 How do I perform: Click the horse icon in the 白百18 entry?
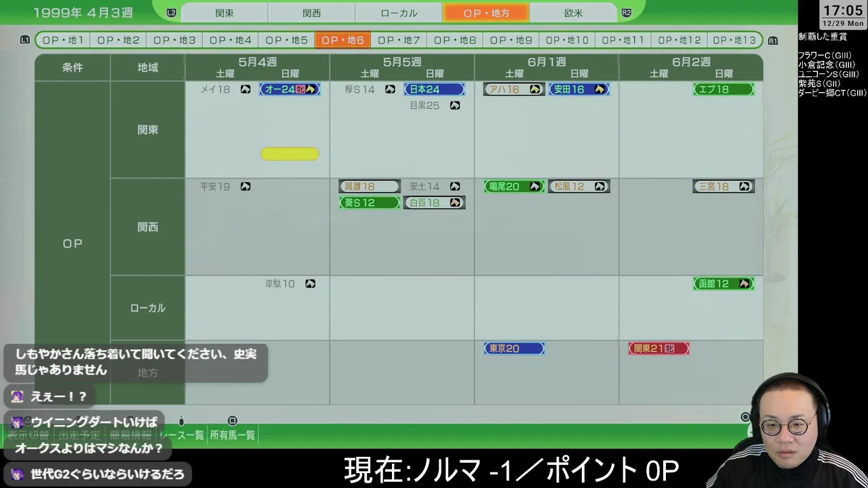tap(455, 203)
